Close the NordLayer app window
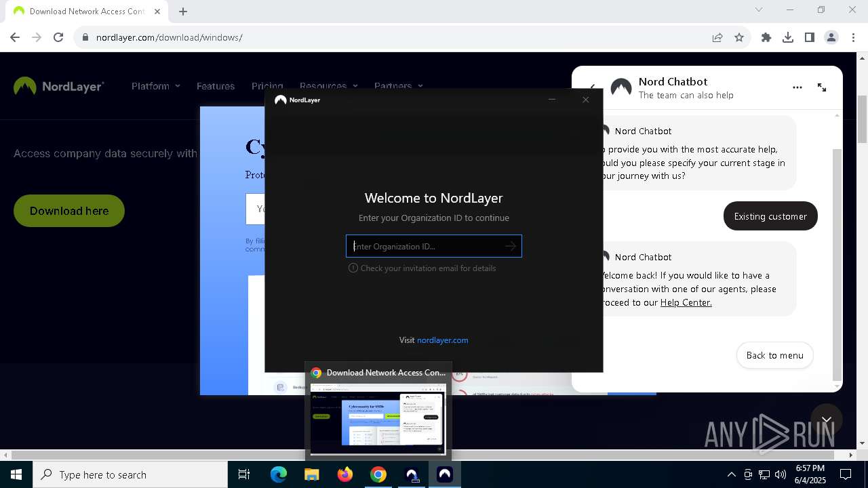Viewport: 868px width, 488px height. tap(586, 100)
